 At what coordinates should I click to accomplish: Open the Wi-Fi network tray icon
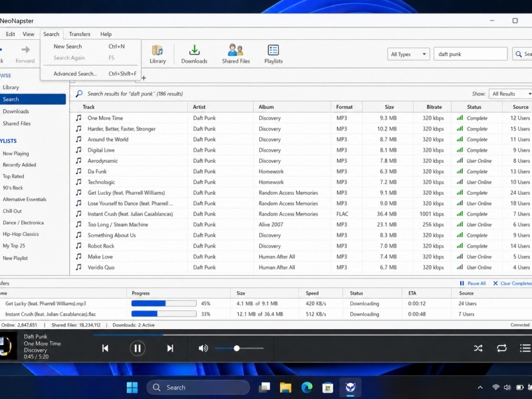pyautogui.click(x=495, y=388)
